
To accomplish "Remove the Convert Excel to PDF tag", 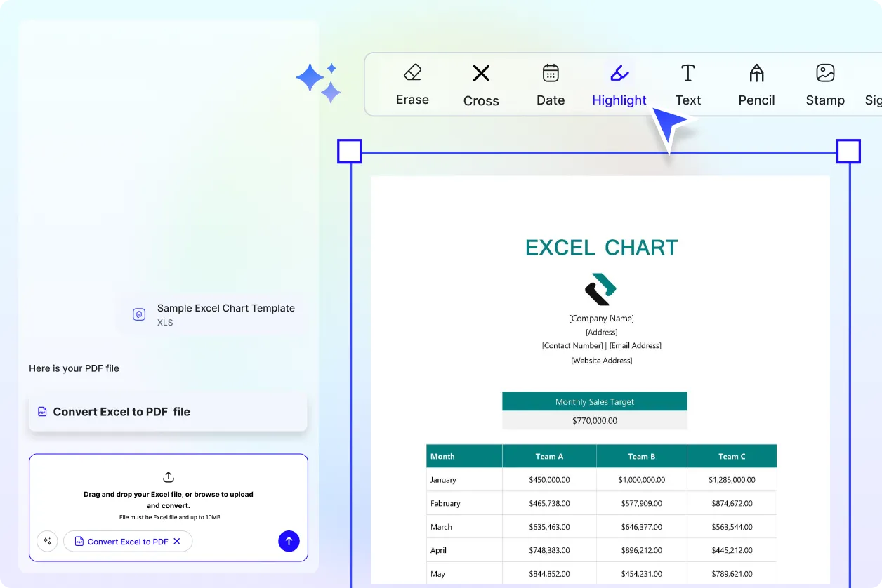I will pos(176,541).
